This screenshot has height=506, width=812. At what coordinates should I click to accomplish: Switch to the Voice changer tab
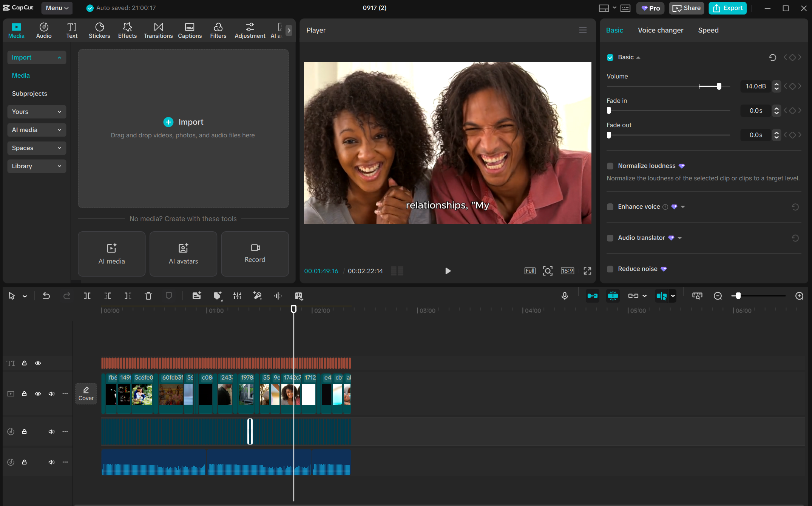(660, 30)
